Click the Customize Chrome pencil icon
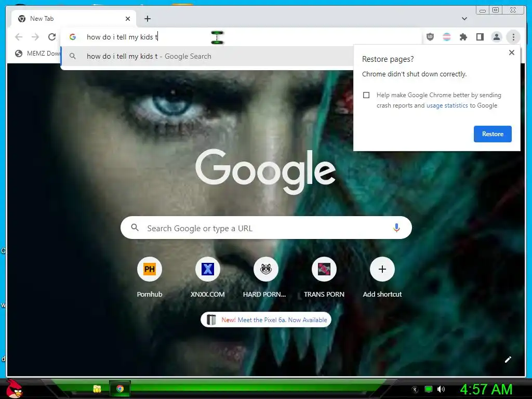 point(508,360)
